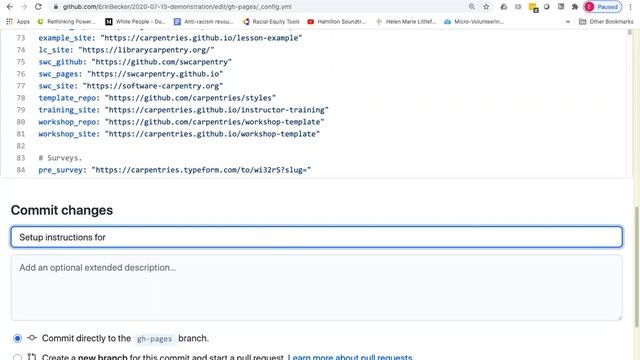This screenshot has width=640, height=360.
Task: Click into the commit message field
Action: click(x=317, y=237)
